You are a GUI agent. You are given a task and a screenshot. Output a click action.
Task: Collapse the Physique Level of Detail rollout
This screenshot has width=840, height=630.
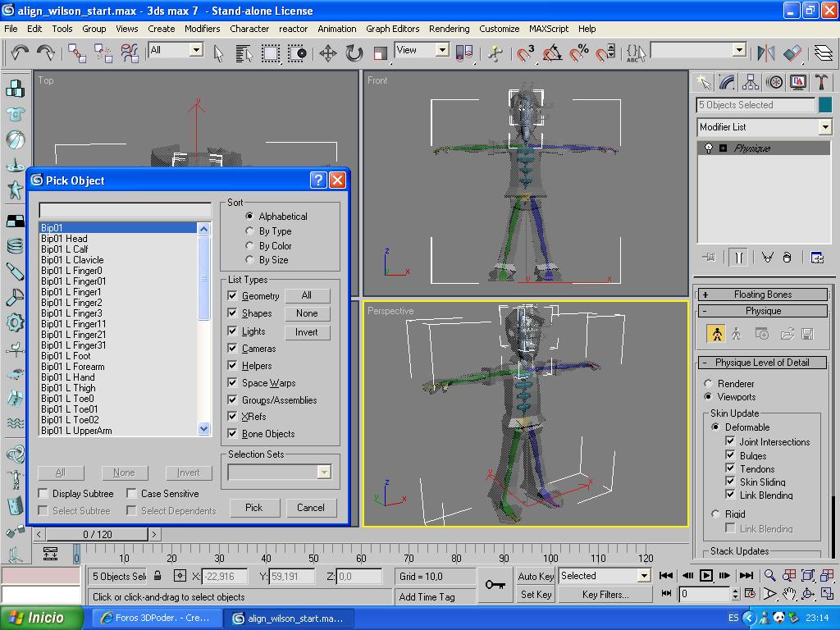pyautogui.click(x=762, y=362)
